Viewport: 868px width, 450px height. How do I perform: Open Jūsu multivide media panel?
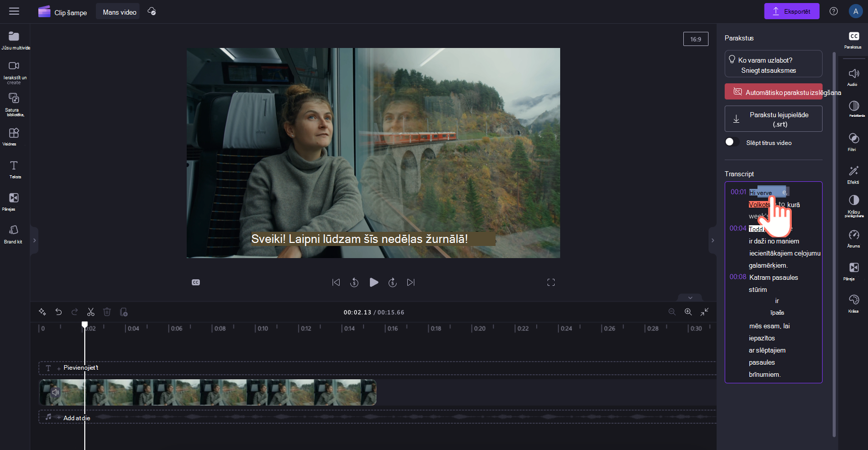tap(14, 40)
